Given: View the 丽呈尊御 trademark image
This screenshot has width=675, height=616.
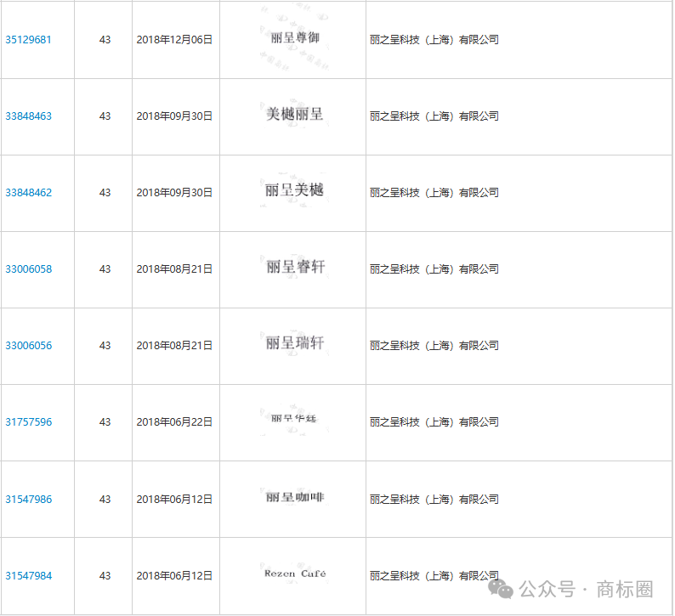Looking at the screenshot, I should tap(294, 38).
